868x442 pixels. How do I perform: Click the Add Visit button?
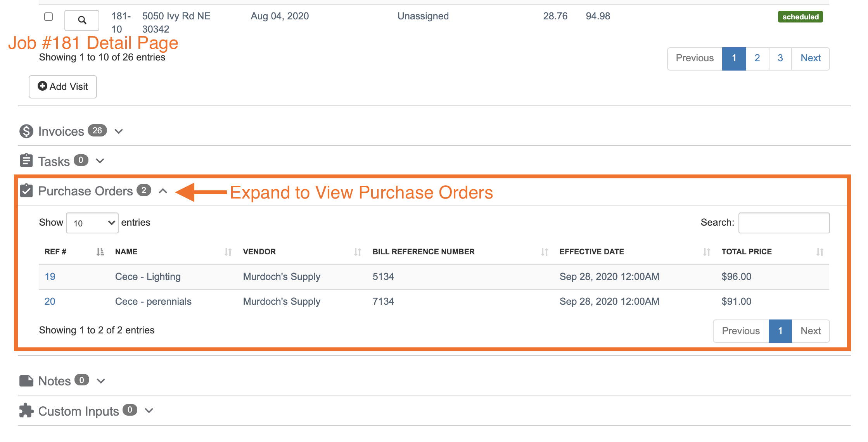click(63, 86)
